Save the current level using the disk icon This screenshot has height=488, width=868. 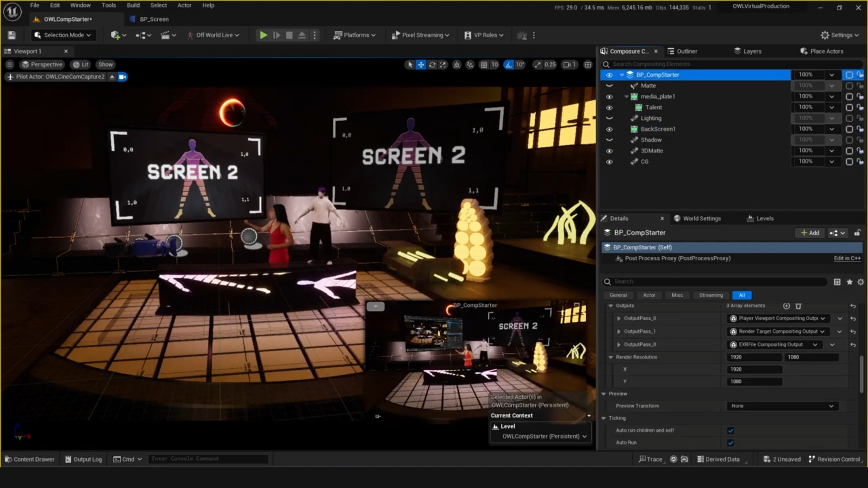(12, 35)
